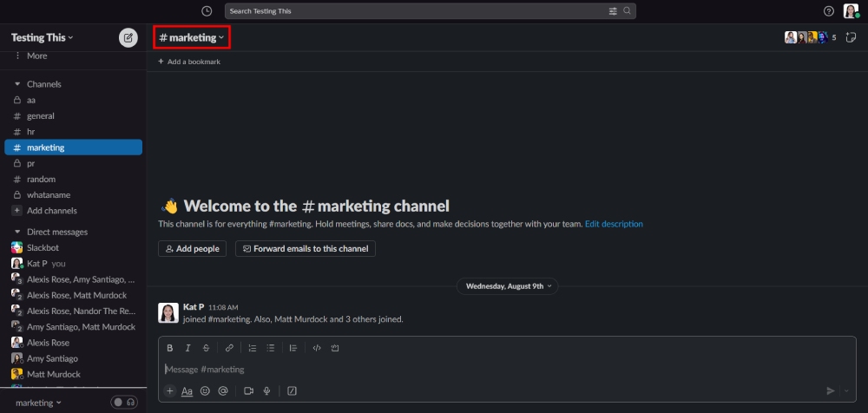868x413 pixels.
Task: Open the hr channel
Action: pyautogui.click(x=73, y=132)
